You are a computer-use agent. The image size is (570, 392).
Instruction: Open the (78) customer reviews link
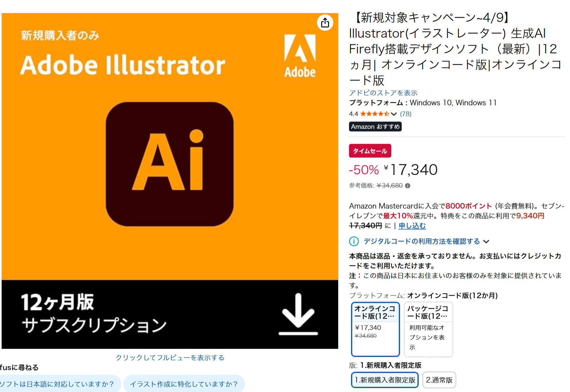pyautogui.click(x=406, y=114)
